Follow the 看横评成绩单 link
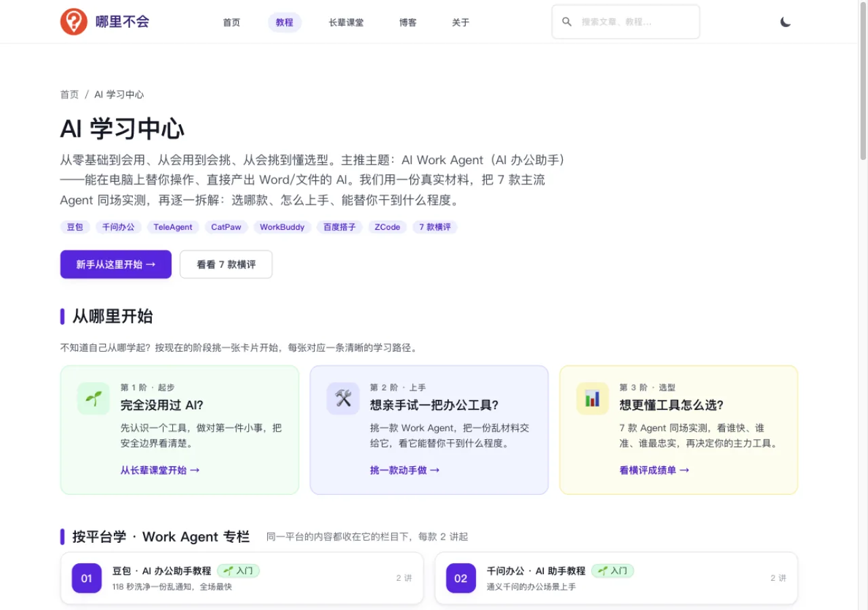The width and height of the screenshot is (868, 610). [654, 470]
